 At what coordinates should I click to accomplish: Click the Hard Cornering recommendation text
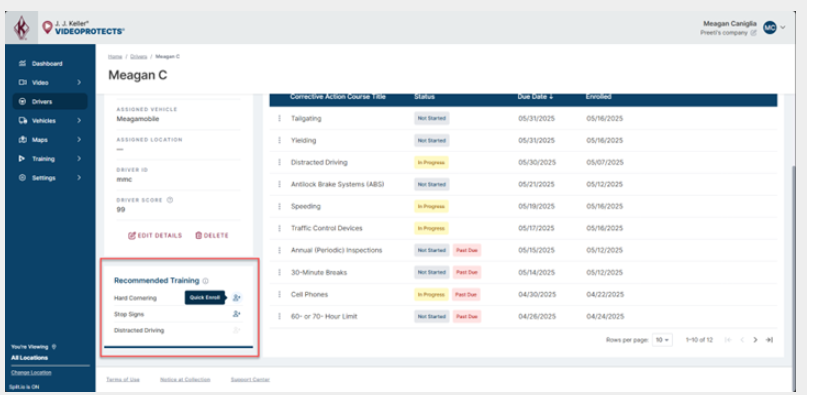click(x=135, y=298)
